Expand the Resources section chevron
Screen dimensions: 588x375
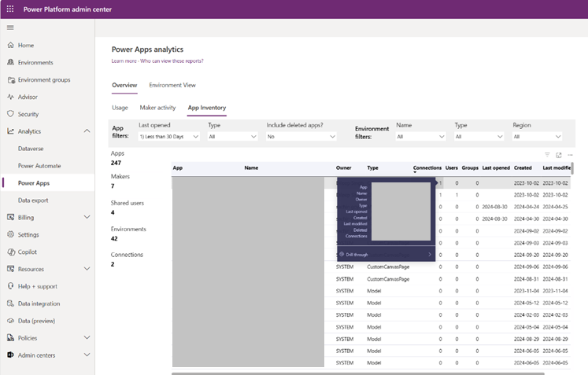87,269
